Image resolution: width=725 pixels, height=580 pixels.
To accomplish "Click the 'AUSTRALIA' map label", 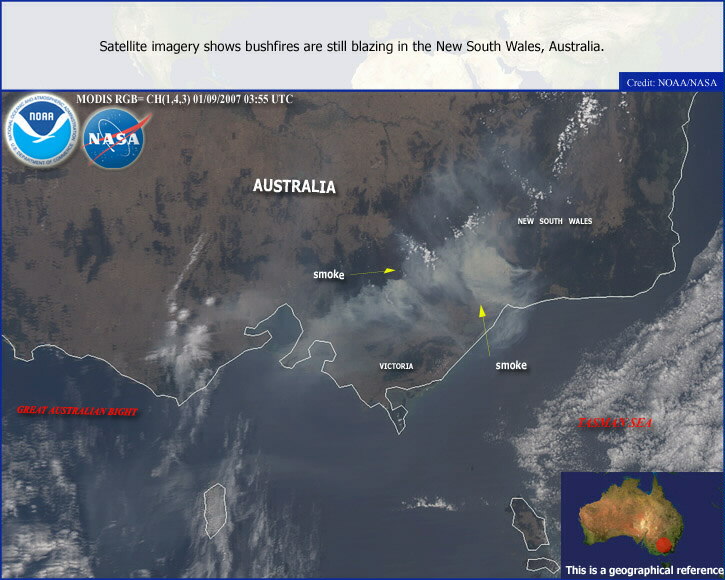I will pos(294,186).
